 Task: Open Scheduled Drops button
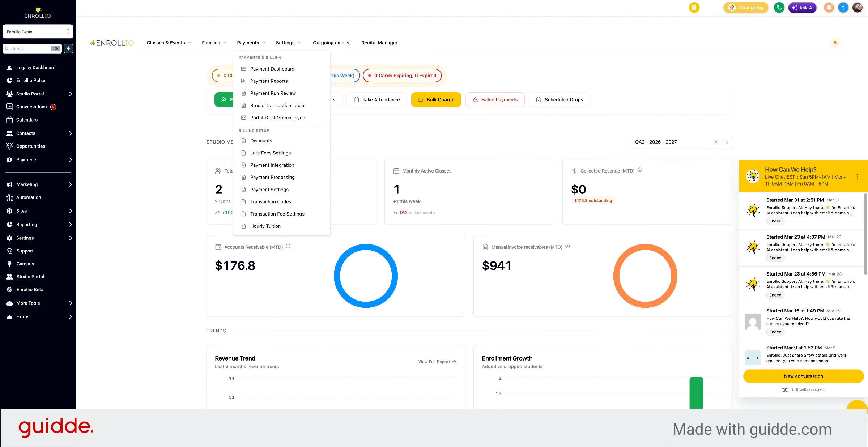click(x=559, y=100)
